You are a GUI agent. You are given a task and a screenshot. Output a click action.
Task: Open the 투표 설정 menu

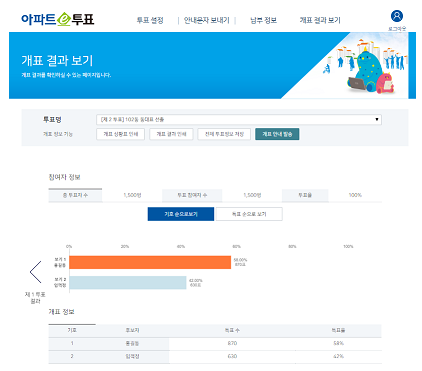point(150,20)
